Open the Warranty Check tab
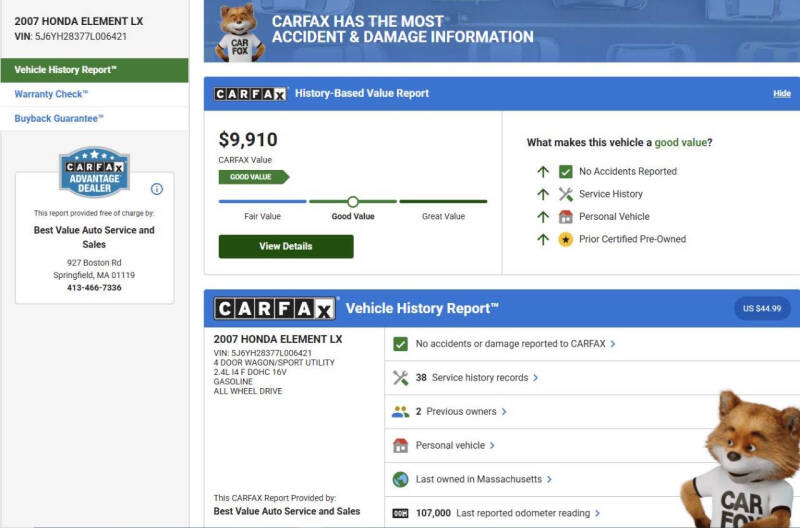The height and width of the screenshot is (528, 800). coord(51,94)
